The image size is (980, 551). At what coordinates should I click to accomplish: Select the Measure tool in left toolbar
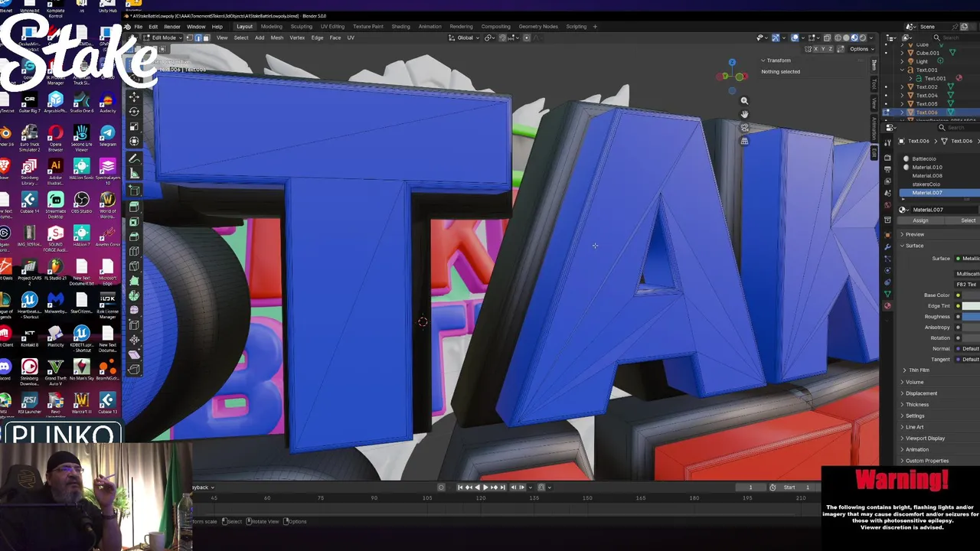pos(134,174)
